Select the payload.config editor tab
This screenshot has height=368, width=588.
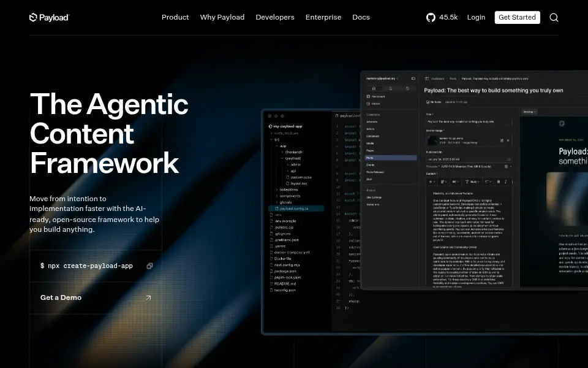[347, 116]
